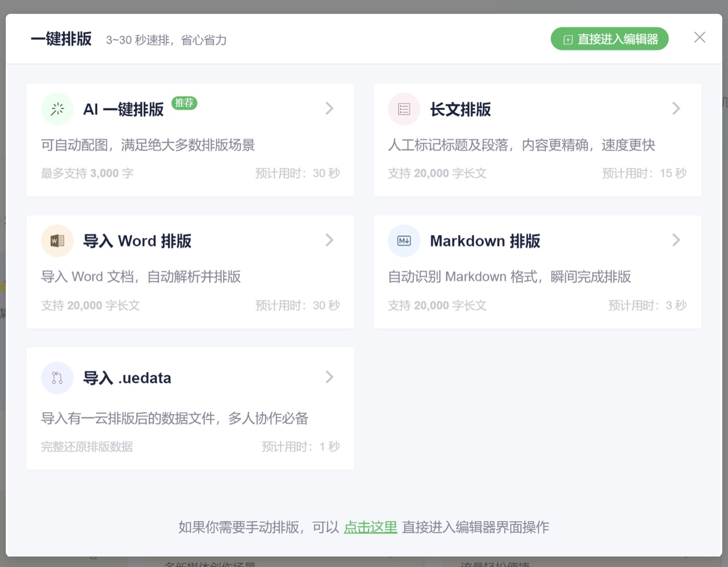
Task: Click 预计用时：15 秒 text
Action: tap(644, 173)
